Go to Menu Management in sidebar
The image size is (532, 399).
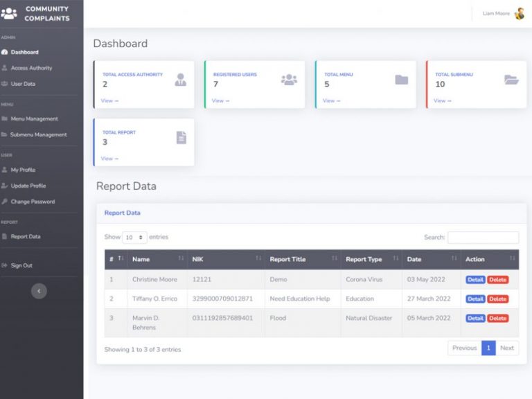coord(34,118)
